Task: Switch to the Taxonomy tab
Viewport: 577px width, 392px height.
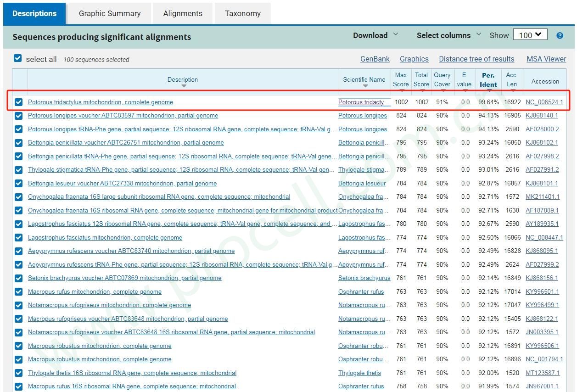Action: coord(242,13)
